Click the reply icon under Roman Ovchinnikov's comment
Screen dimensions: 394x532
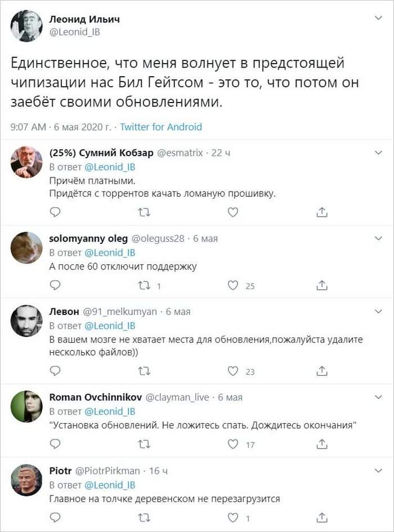(x=55, y=445)
